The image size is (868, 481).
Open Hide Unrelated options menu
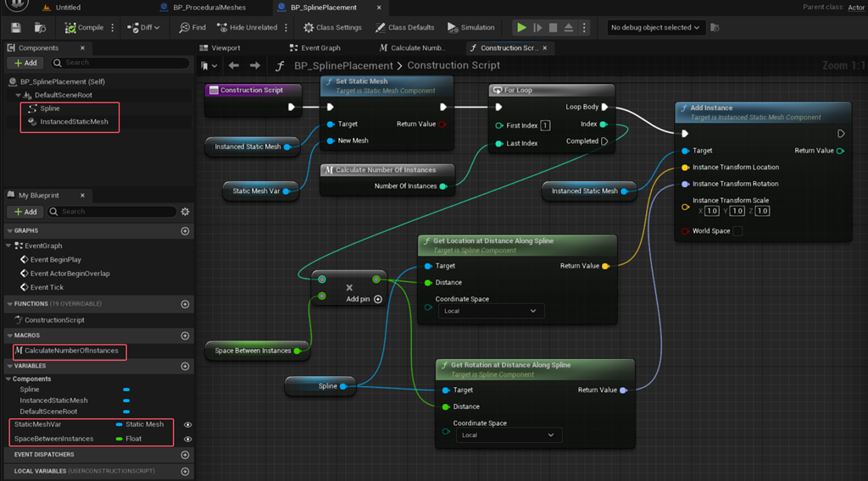pyautogui.click(x=286, y=28)
